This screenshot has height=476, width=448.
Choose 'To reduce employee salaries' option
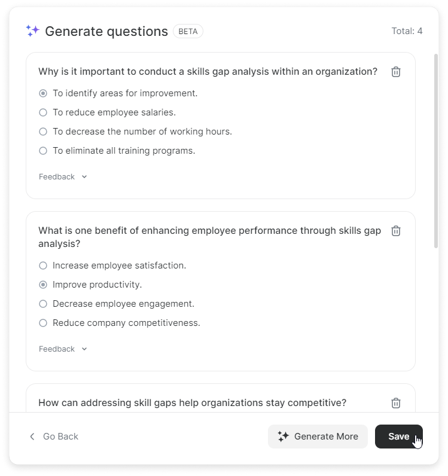click(43, 112)
